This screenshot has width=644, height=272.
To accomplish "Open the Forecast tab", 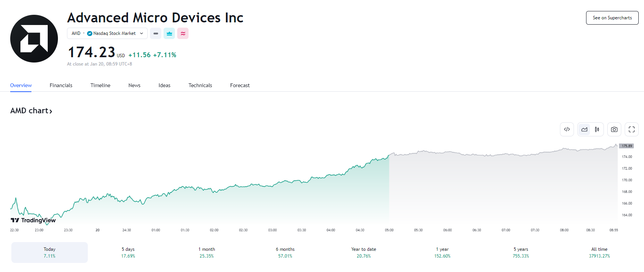I will point(240,85).
